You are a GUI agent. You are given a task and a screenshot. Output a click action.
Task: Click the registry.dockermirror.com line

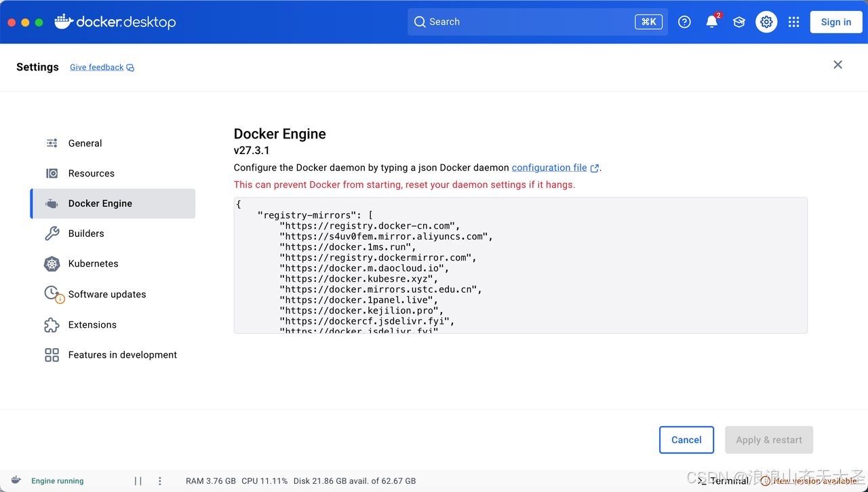coord(378,258)
